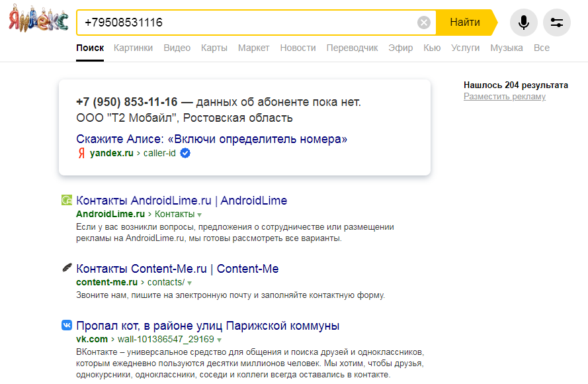The image size is (588, 384).
Task: Switch to the Картинки tab
Action: [x=133, y=48]
